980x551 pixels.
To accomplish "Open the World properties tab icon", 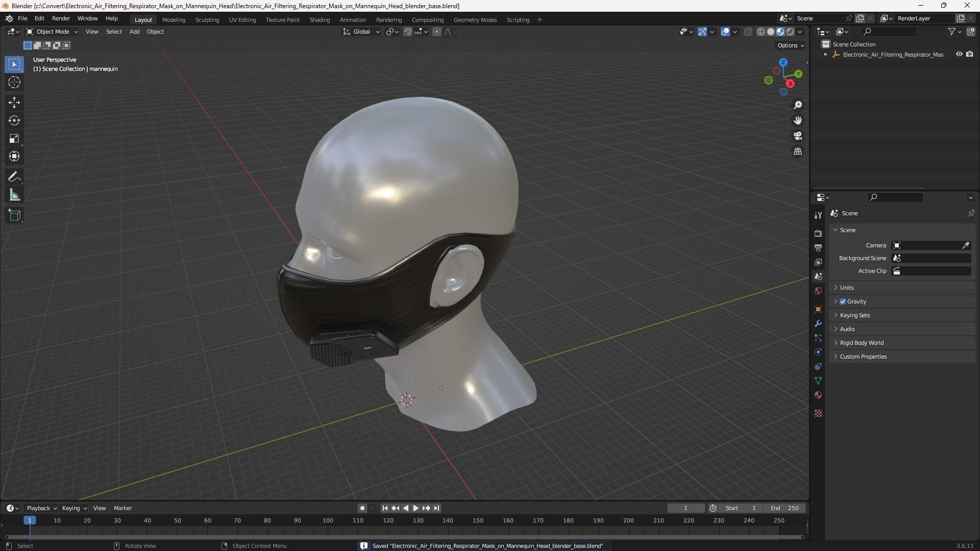I will pyautogui.click(x=818, y=291).
